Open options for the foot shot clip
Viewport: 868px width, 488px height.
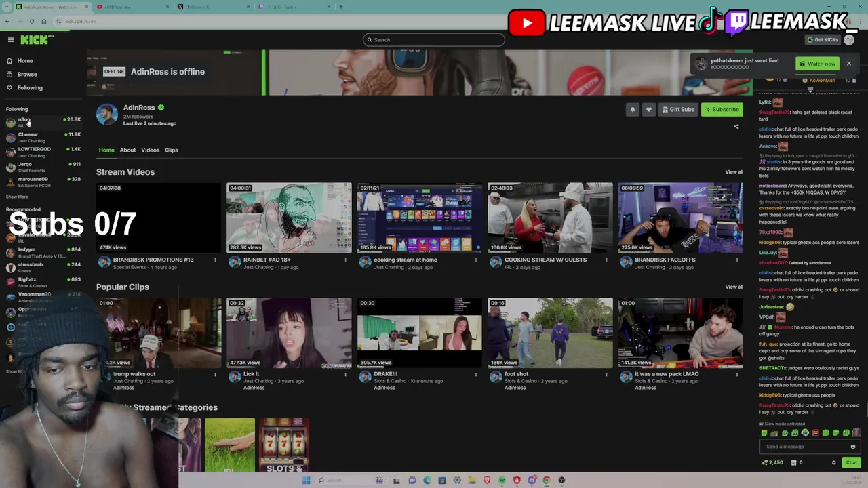[607, 375]
